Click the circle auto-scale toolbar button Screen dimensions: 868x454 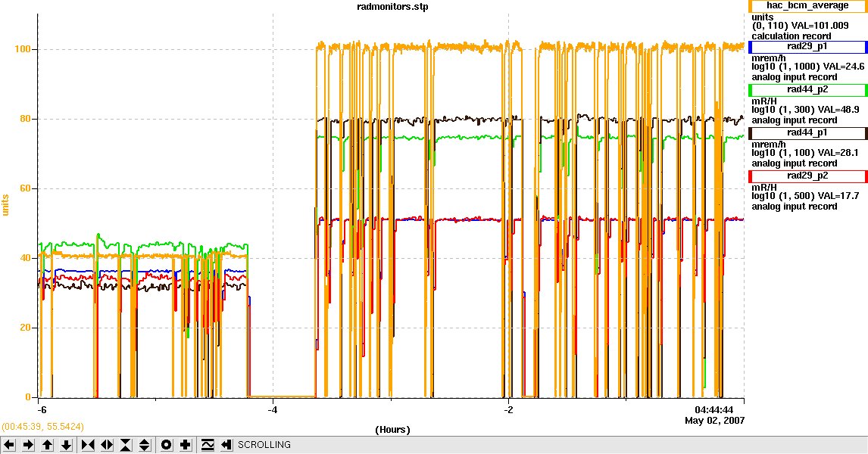pos(167,445)
